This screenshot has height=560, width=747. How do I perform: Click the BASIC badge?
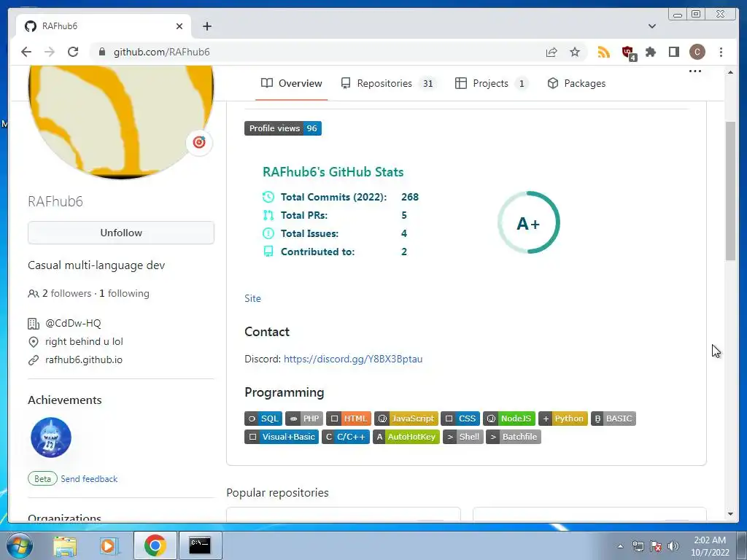coord(614,419)
